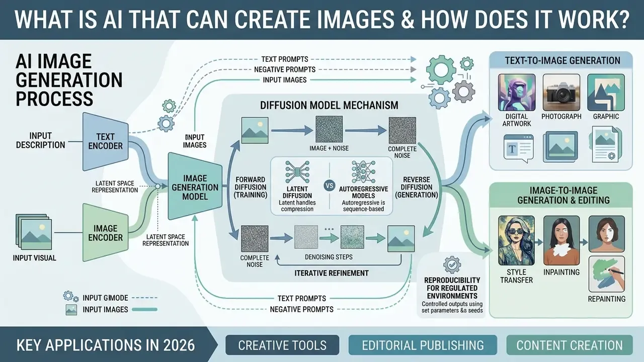Select the "Forward Diffusion (Training)" label
This screenshot has height=362, width=644.
(x=252, y=186)
